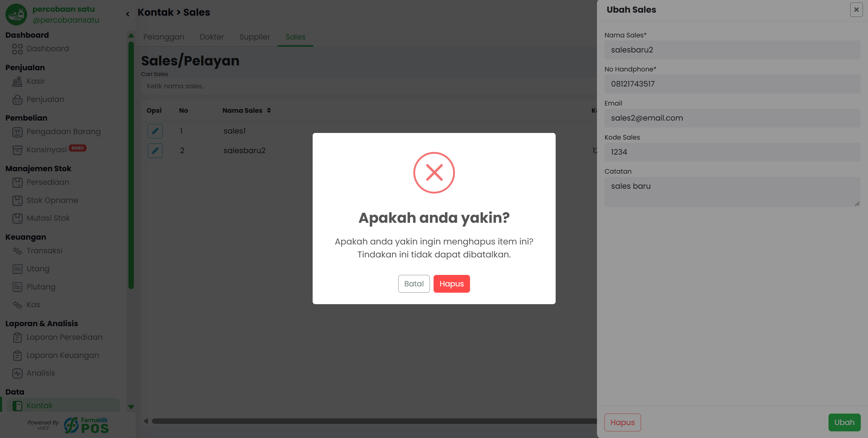
Task: Click edit pencil icon for salesbaru2 row
Action: coord(155,151)
